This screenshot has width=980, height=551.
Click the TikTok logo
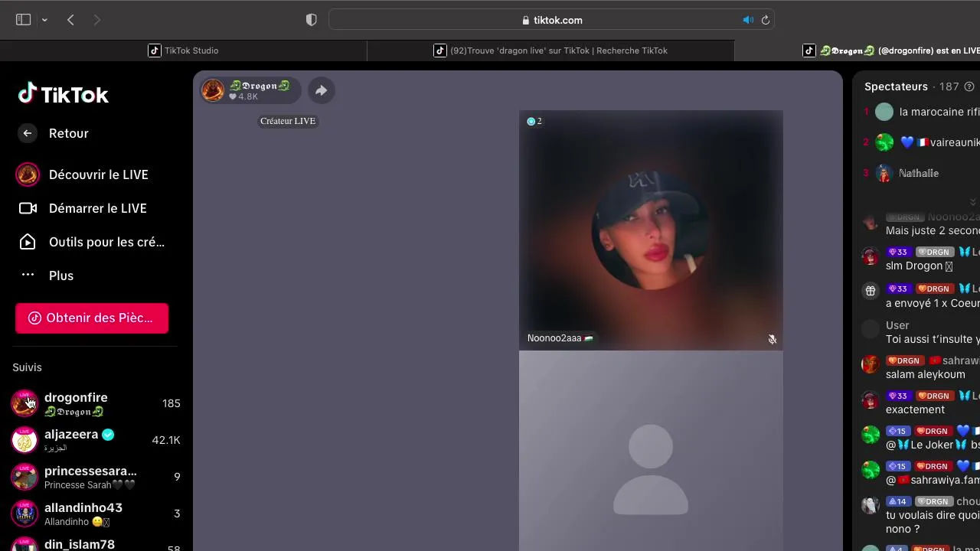pos(64,94)
